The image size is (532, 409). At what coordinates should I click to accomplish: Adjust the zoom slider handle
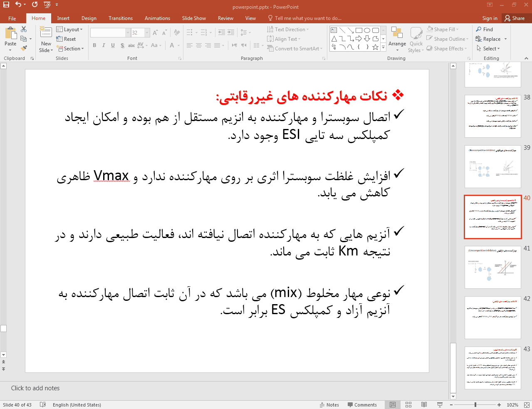coord(475,405)
